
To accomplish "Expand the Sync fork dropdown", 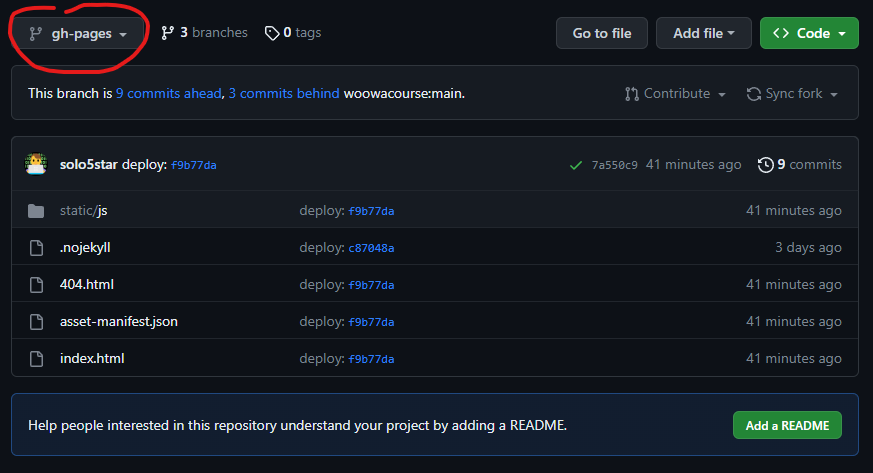I will click(x=792, y=93).
